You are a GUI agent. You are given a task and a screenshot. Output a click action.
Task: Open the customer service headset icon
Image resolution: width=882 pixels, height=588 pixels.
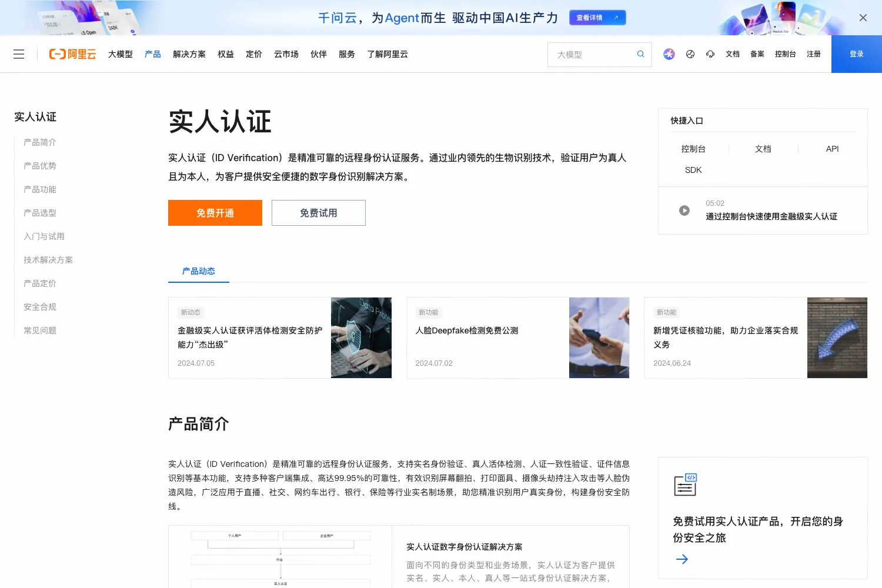click(710, 54)
